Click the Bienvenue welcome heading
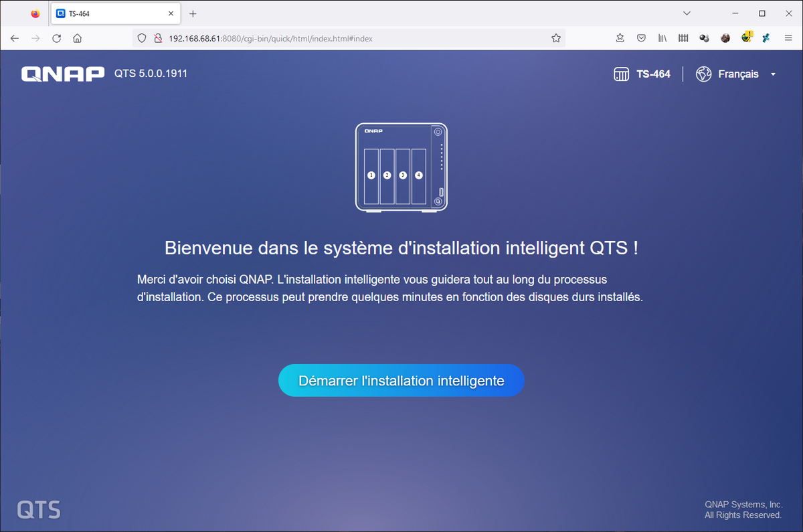 tap(401, 248)
